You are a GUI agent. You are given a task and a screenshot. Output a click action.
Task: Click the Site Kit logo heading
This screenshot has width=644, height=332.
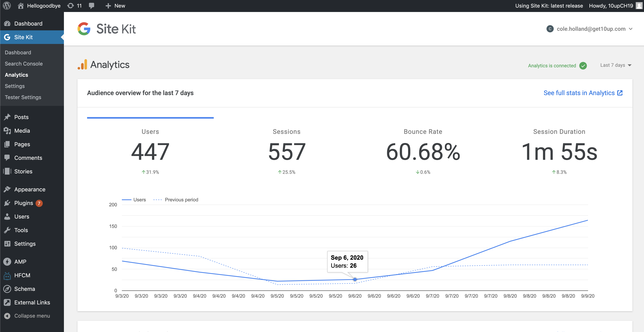(107, 29)
